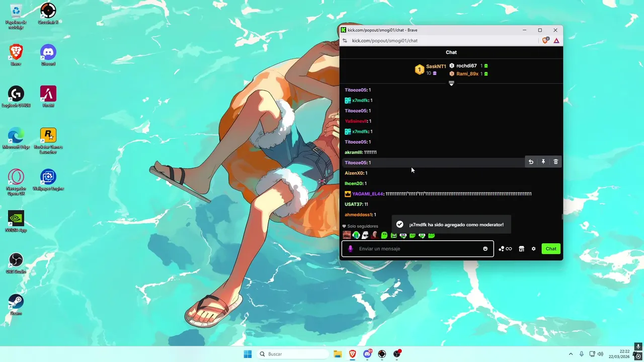
Task: Insert the white ghost sunglasses emote
Action: pyautogui.click(x=365, y=235)
